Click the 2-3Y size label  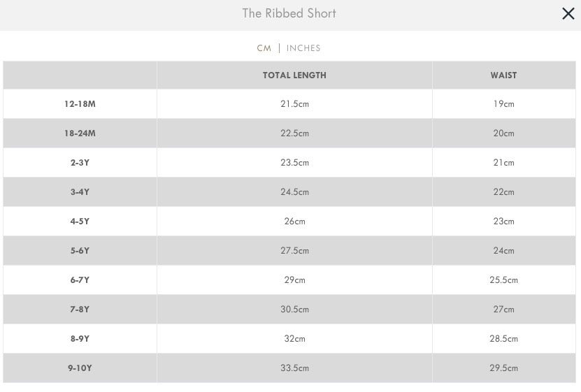(x=80, y=163)
